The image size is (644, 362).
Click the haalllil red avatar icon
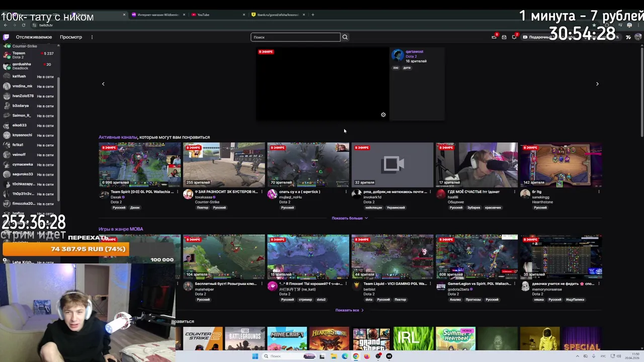click(441, 194)
